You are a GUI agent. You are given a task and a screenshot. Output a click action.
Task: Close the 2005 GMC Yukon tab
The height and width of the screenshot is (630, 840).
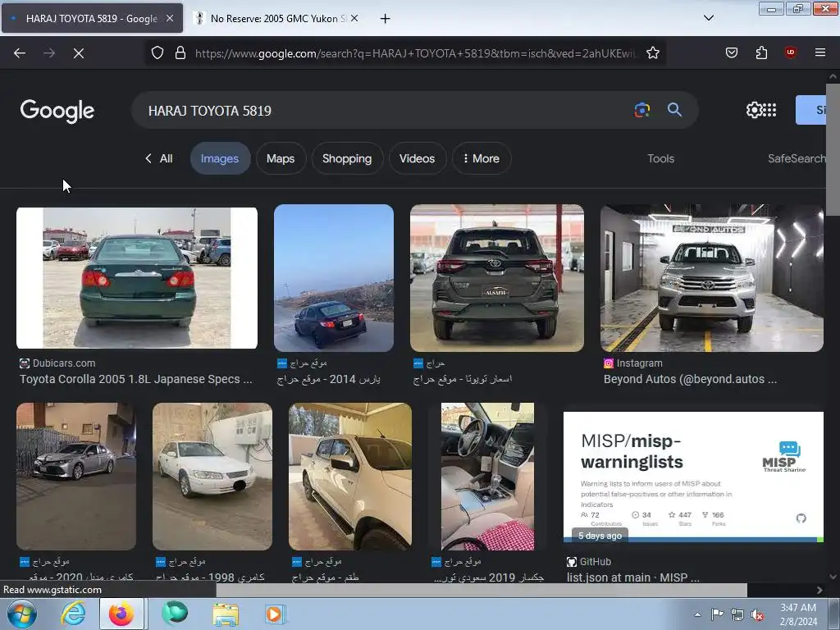pyautogui.click(x=354, y=18)
